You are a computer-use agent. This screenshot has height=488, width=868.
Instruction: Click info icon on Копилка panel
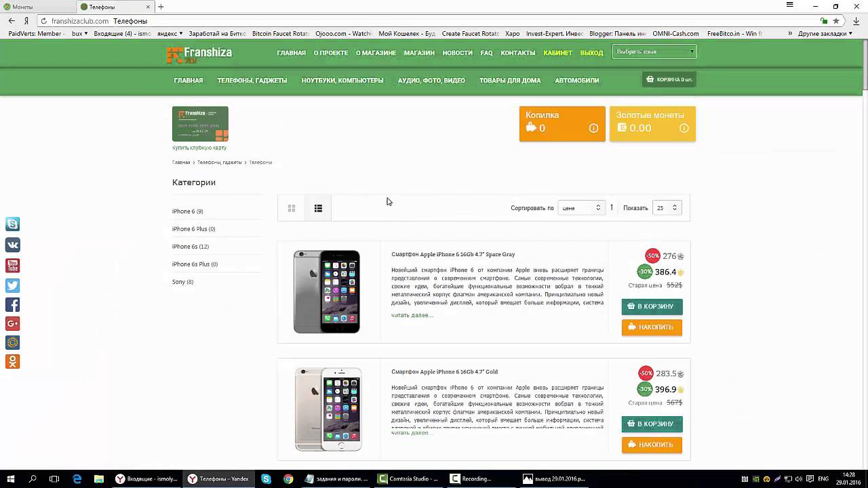[x=593, y=128]
